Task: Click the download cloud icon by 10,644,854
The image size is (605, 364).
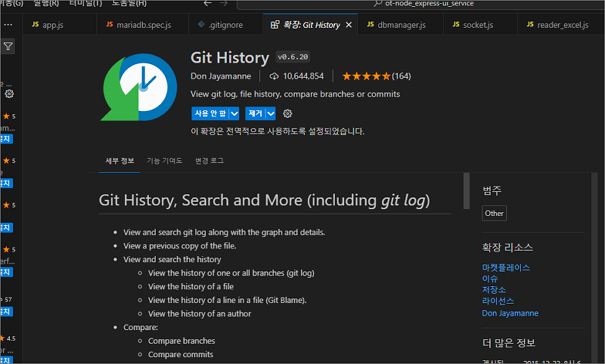Action: click(x=274, y=76)
